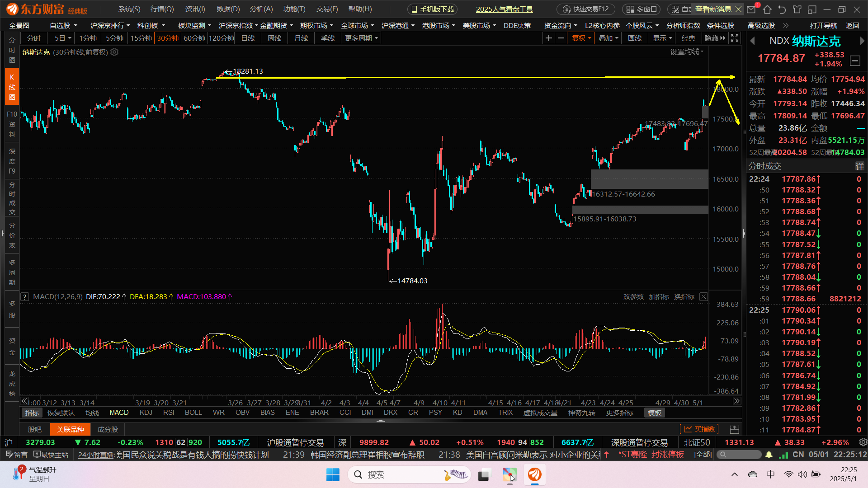Select the KDJ indicator
Screen dimensions: 868x488
146,413
